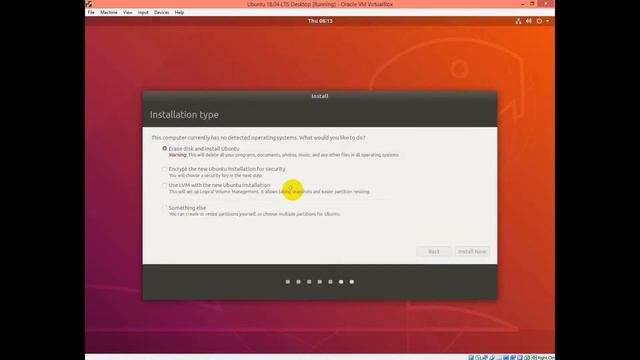Close the VirtualBox window
Viewport: 640px width, 360px height.
coord(546,4)
